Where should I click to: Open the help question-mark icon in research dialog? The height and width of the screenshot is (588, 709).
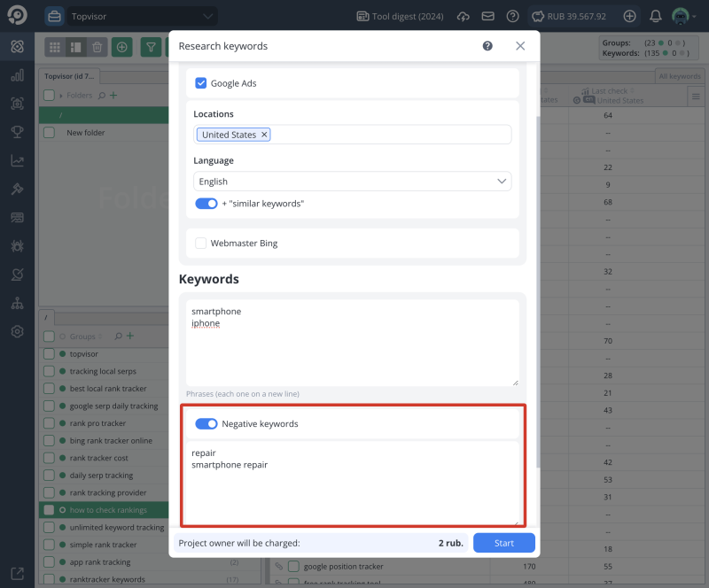point(487,46)
